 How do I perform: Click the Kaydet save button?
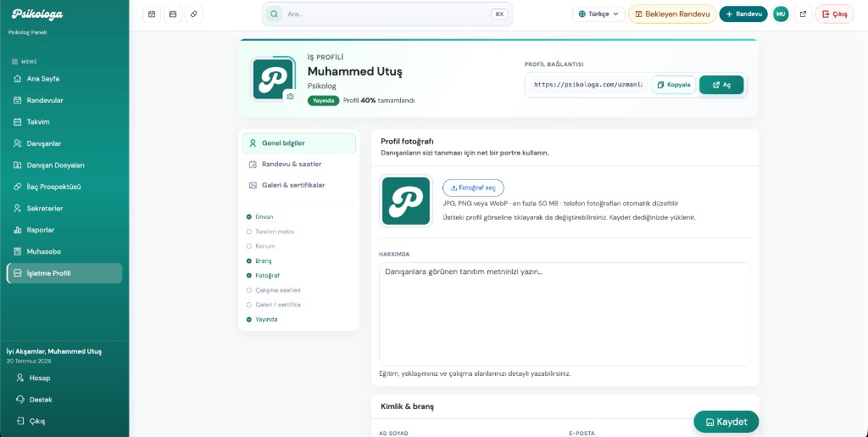pyautogui.click(x=726, y=422)
